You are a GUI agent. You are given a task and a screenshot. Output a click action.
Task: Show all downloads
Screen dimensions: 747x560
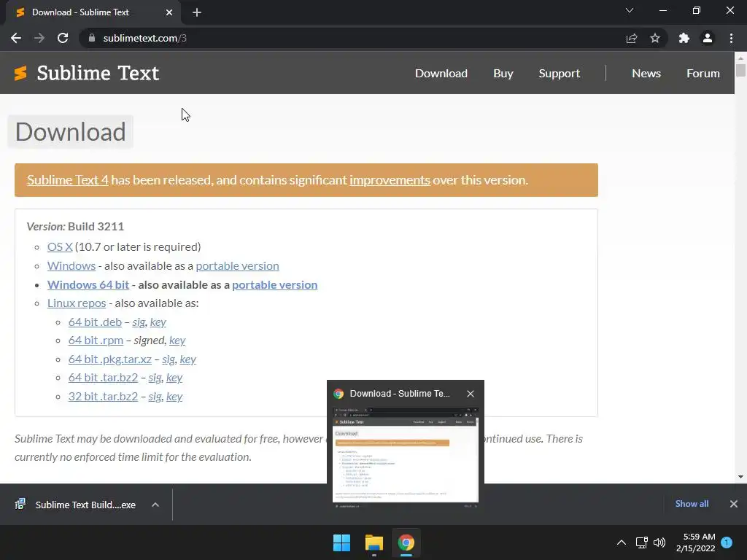[x=692, y=504]
